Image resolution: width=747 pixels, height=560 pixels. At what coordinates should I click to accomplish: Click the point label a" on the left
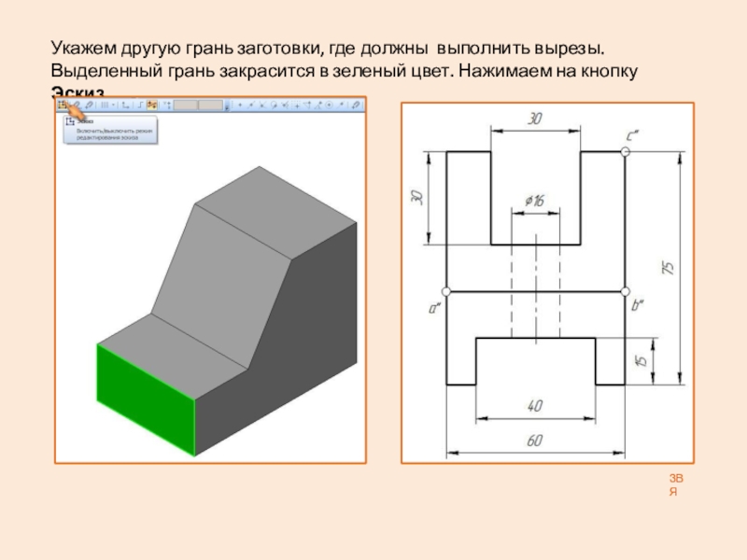435,308
